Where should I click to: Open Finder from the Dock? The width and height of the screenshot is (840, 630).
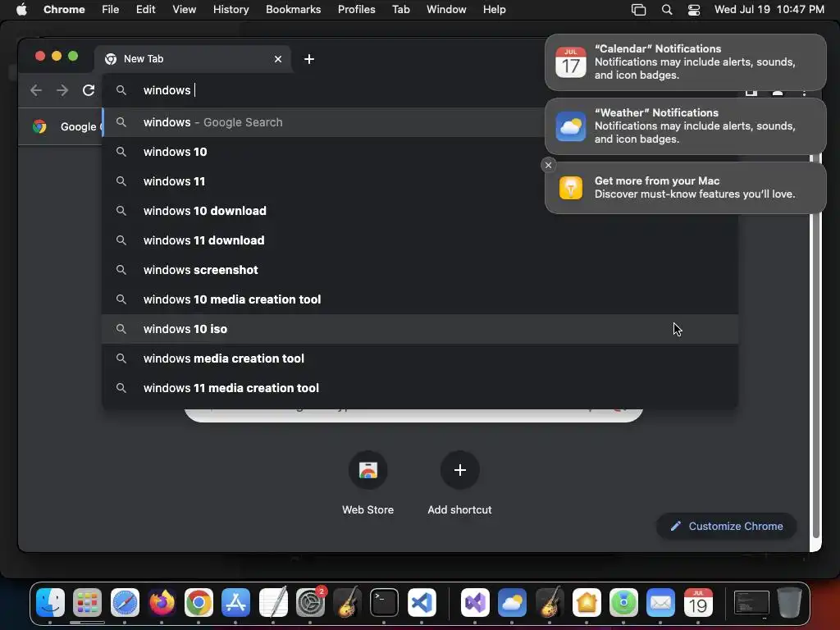[x=50, y=603]
